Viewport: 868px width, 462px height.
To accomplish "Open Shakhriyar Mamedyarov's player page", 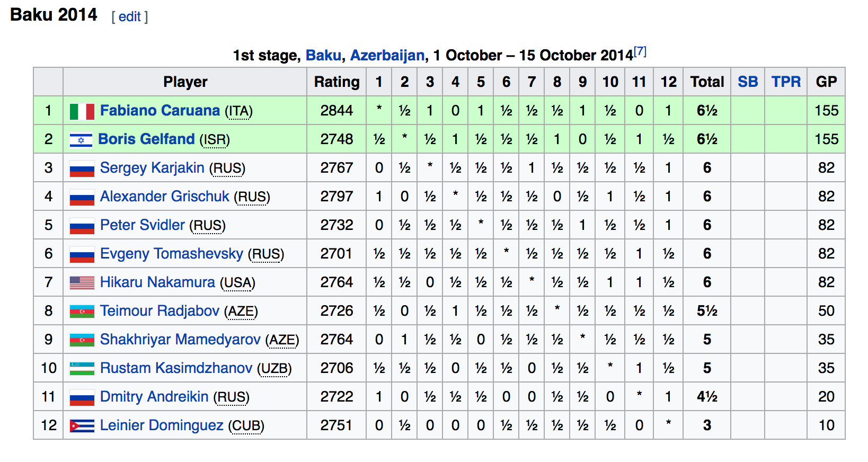I will tap(180, 339).
